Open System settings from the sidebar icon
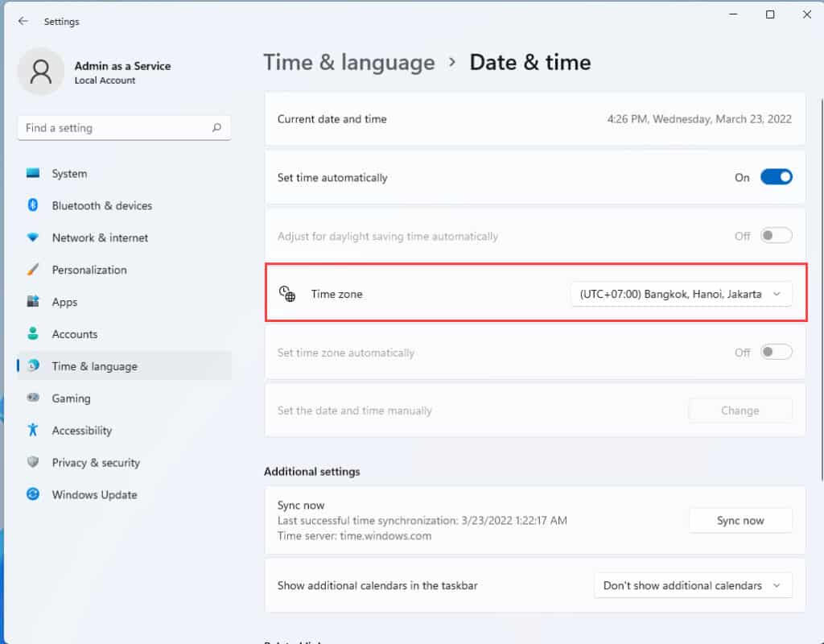Screen dimensions: 824x644 (33, 173)
